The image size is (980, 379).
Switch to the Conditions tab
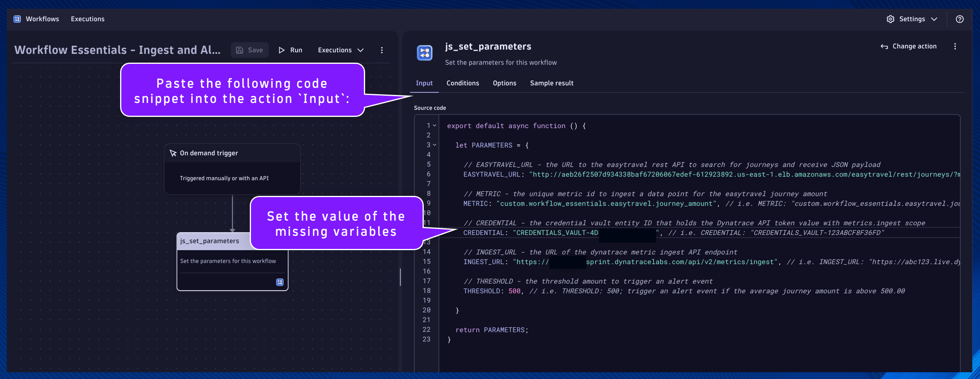coord(463,83)
